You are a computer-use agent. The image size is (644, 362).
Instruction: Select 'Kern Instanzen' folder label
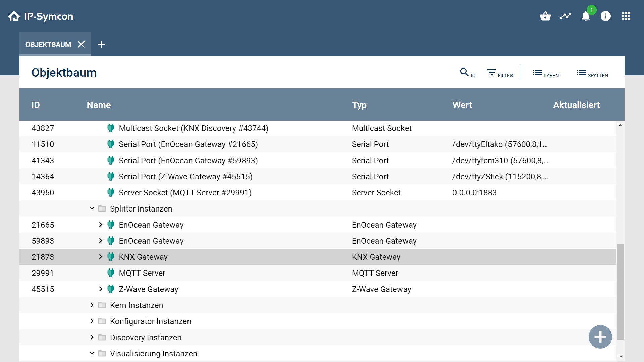click(137, 305)
